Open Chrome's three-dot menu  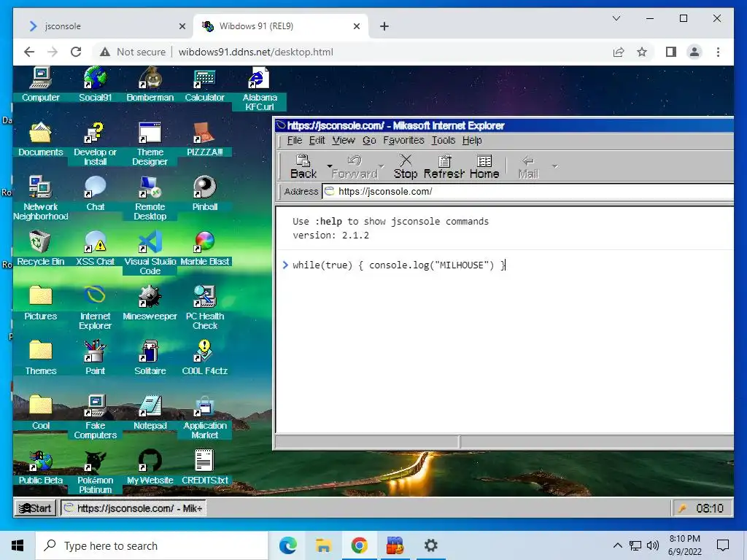click(x=718, y=52)
